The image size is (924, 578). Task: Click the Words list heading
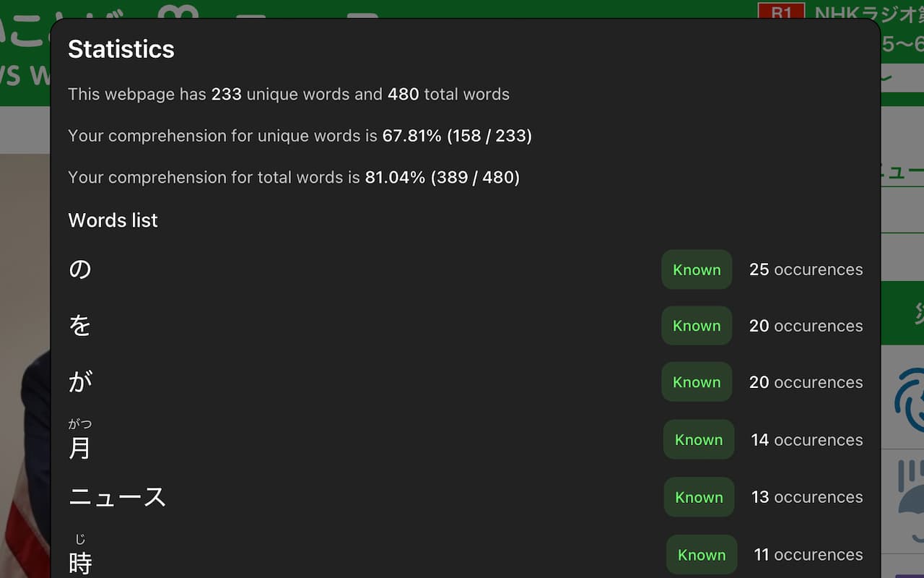[113, 220]
